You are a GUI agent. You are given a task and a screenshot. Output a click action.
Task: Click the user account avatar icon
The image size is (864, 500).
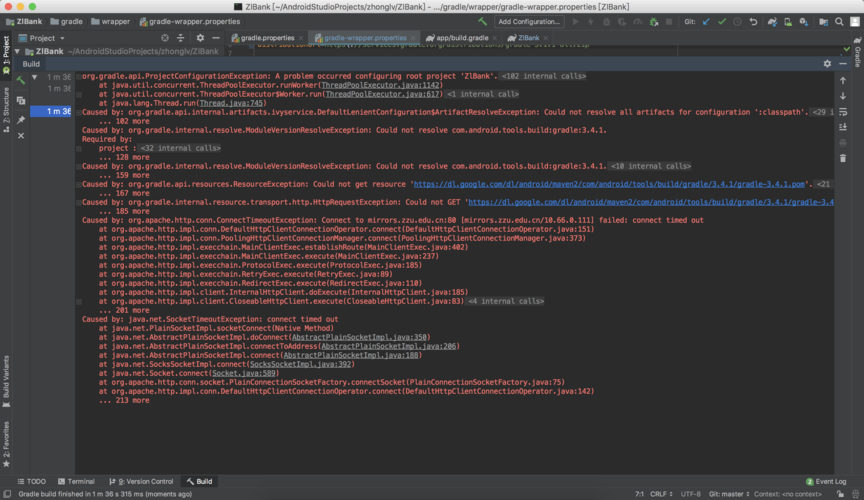tap(855, 21)
